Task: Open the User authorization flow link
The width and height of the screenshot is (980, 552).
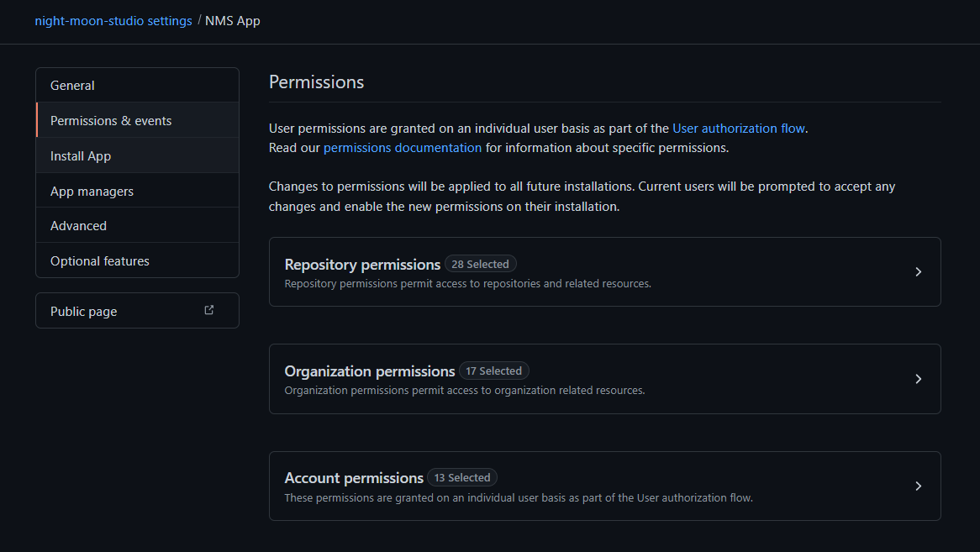Action: (739, 128)
